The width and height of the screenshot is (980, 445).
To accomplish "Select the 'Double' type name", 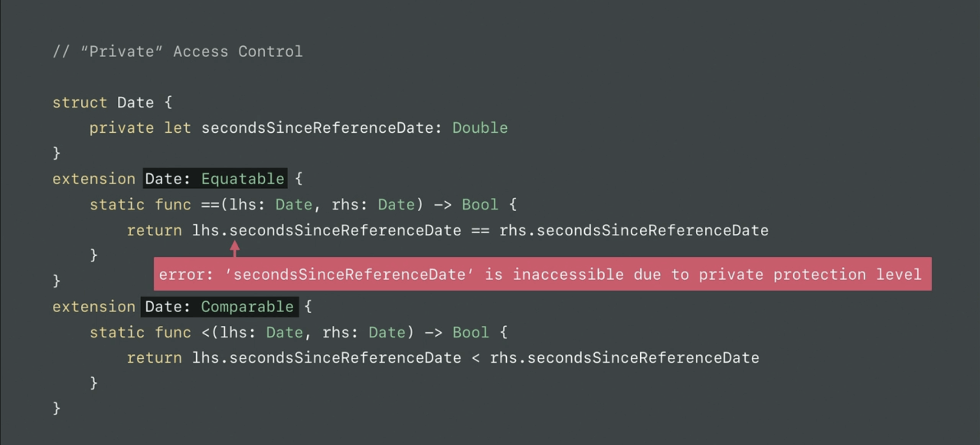I will click(x=480, y=128).
